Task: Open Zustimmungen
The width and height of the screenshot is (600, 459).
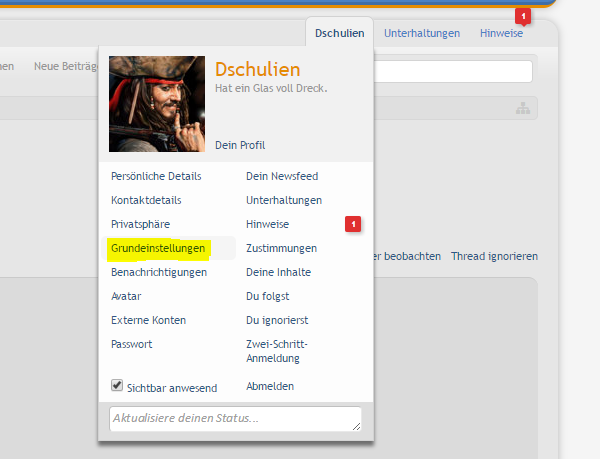Action: [x=281, y=248]
